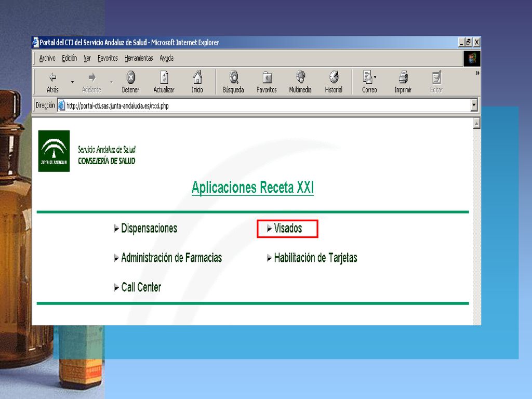
Task: Click the address bar URL field
Action: (268, 106)
